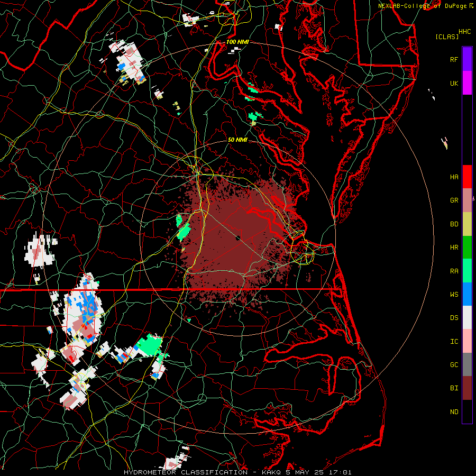Click the GC legend label
476x476 pixels.
pos(454,365)
